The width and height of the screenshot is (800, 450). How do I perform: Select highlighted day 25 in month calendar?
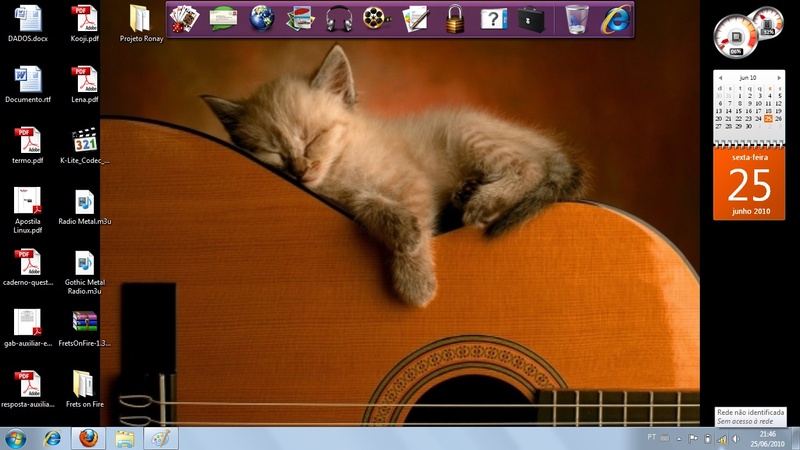coord(768,118)
